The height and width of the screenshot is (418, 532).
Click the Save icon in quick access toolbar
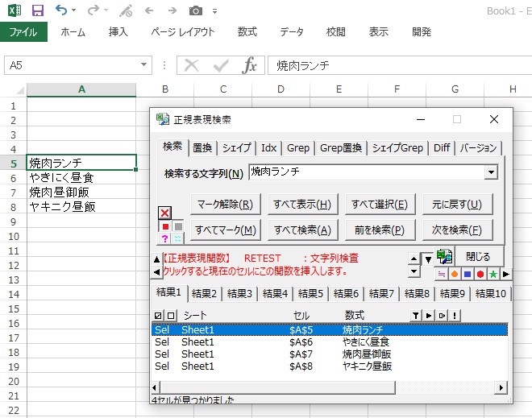[37, 10]
